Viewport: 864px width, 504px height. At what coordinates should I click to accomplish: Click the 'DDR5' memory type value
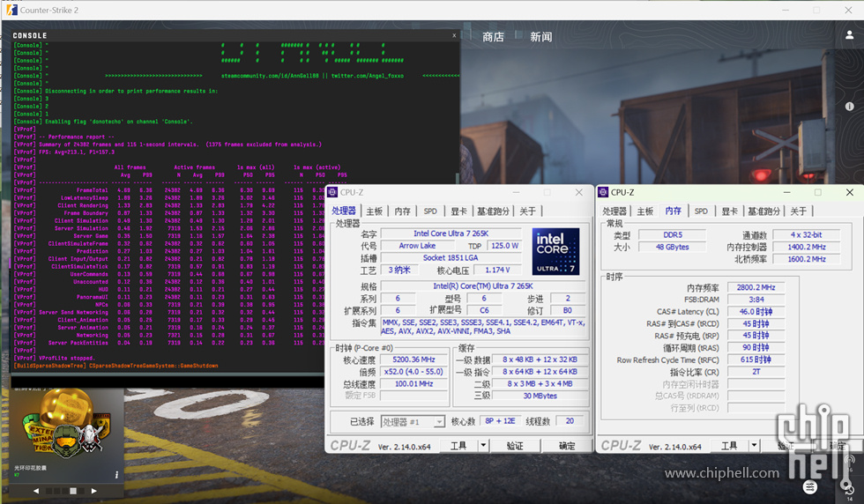(672, 234)
